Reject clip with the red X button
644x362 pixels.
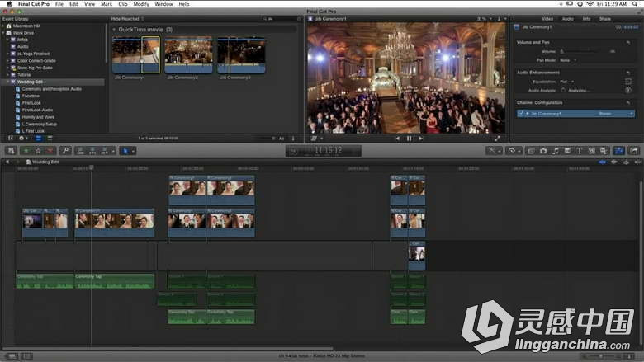[50, 151]
